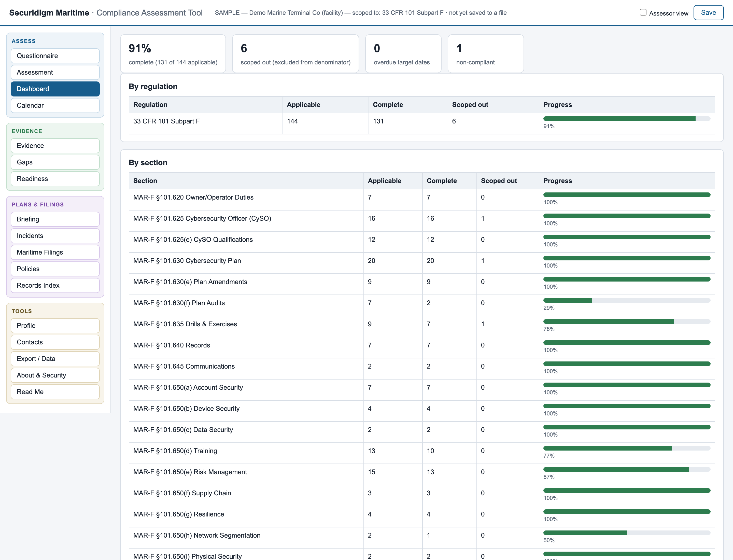Open Maritime Filings
The width and height of the screenshot is (733, 560).
[x=55, y=252]
